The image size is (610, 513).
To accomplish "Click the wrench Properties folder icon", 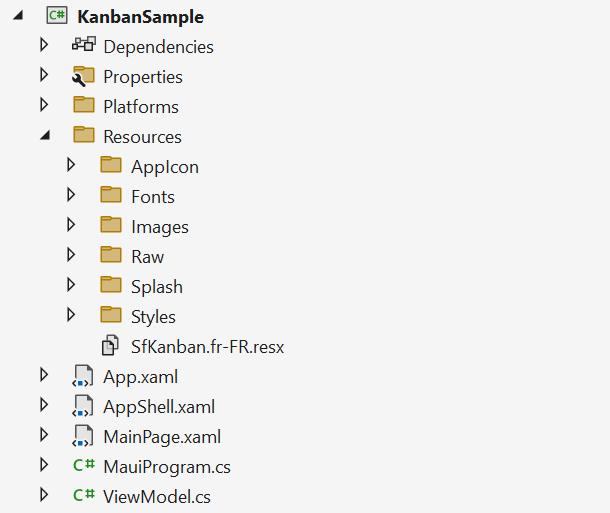I will [x=83, y=76].
